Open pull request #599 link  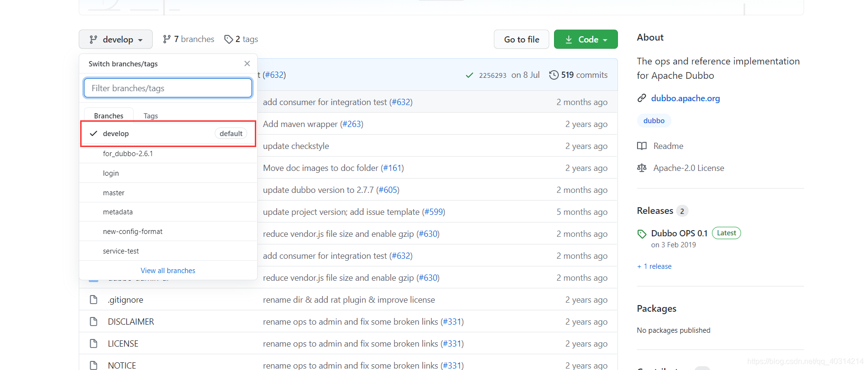(433, 212)
